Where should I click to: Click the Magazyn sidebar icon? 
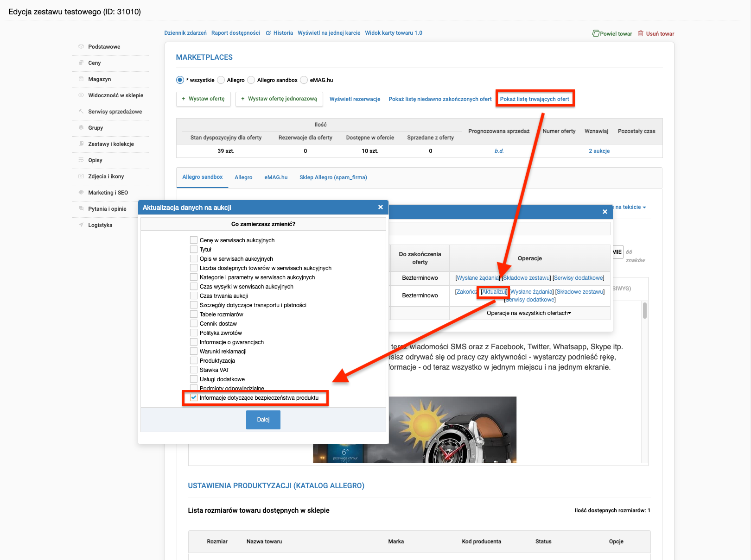point(81,79)
